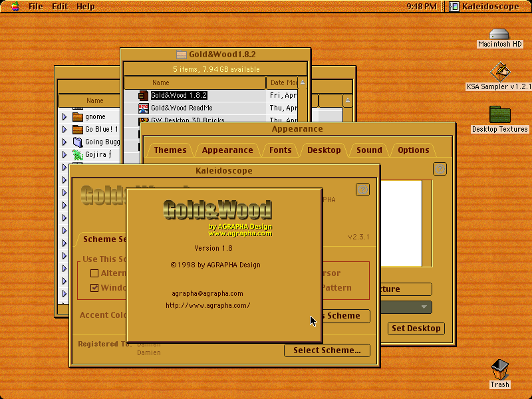Click the 'Go Blue! 1' item name

(x=102, y=129)
